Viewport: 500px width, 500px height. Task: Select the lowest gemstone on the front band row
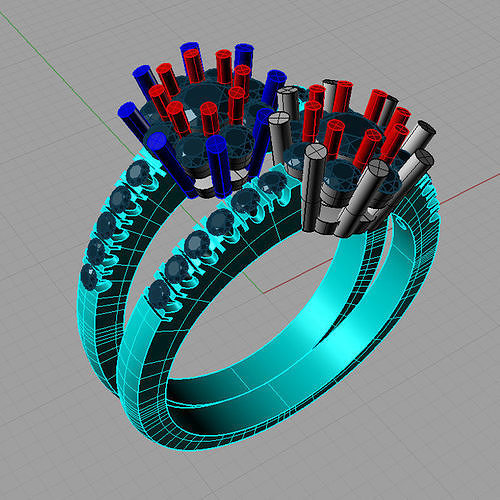pyautogui.click(x=160, y=294)
